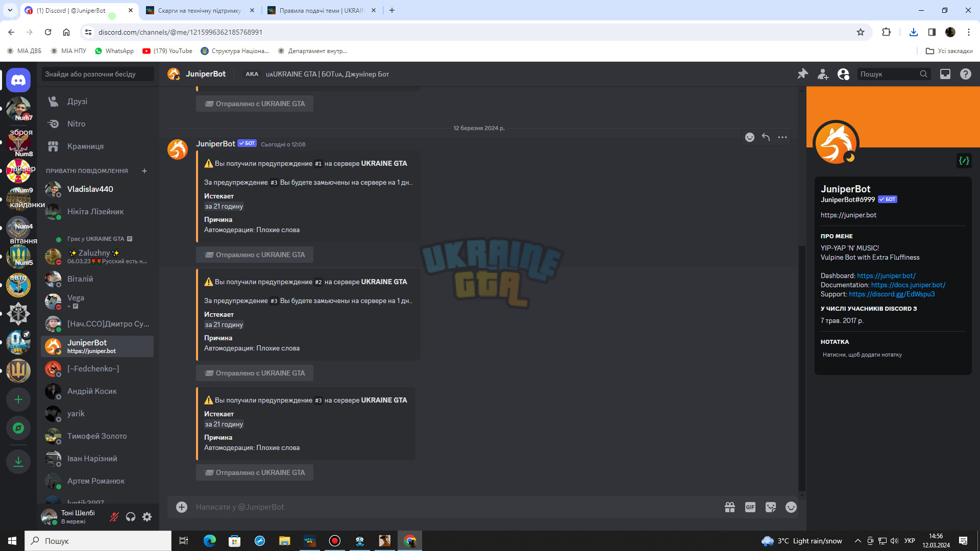This screenshot has width=980, height=551.
Task: Open Discord home direct messages button
Action: (18, 80)
